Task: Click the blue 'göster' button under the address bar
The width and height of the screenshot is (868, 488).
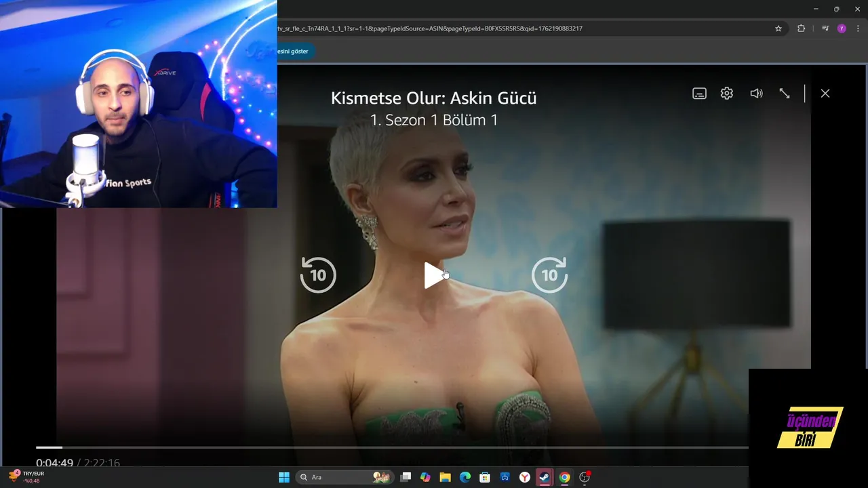Action: (x=295, y=51)
